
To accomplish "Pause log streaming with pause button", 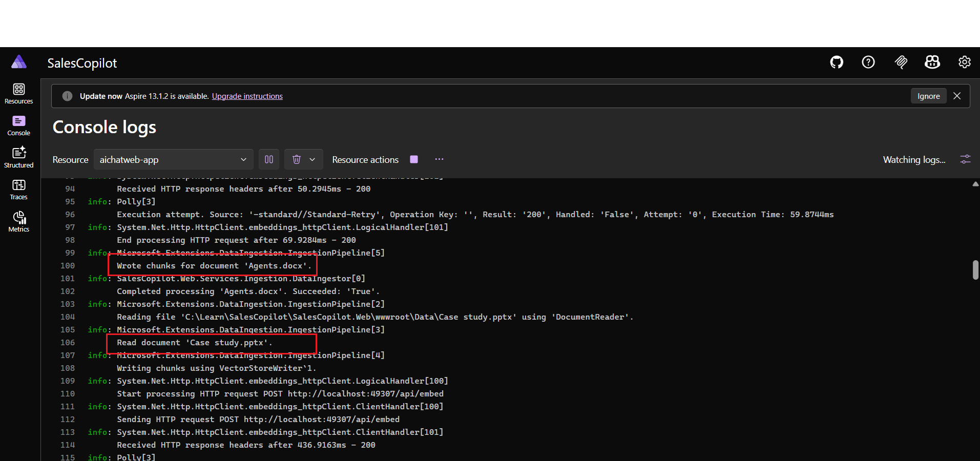I will click(268, 159).
